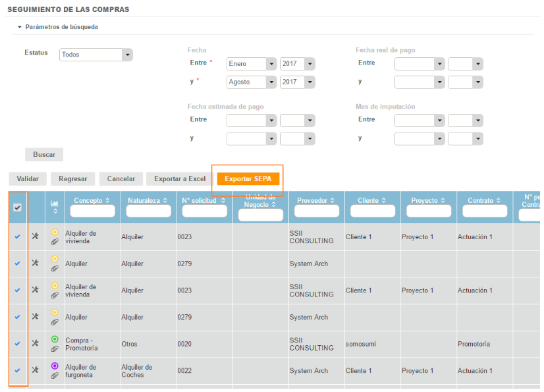Toggle the select-all checkbox in the table header
The width and height of the screenshot is (544, 392).
tap(18, 208)
